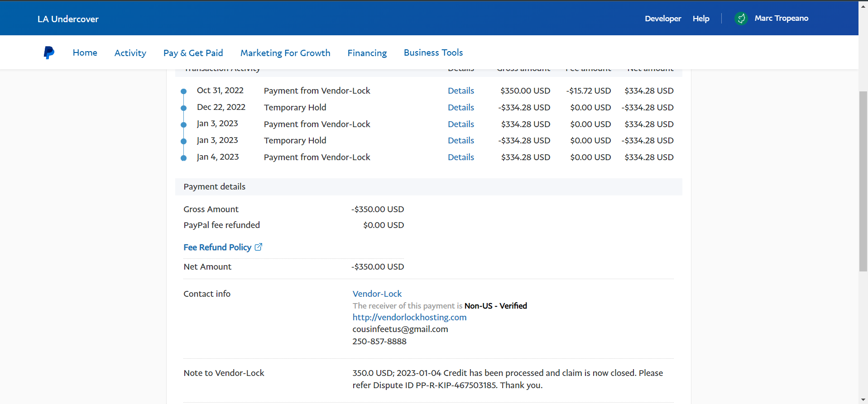This screenshot has height=404, width=868.
Task: Click the Jan 4, 2023 date entry
Action: tap(218, 157)
